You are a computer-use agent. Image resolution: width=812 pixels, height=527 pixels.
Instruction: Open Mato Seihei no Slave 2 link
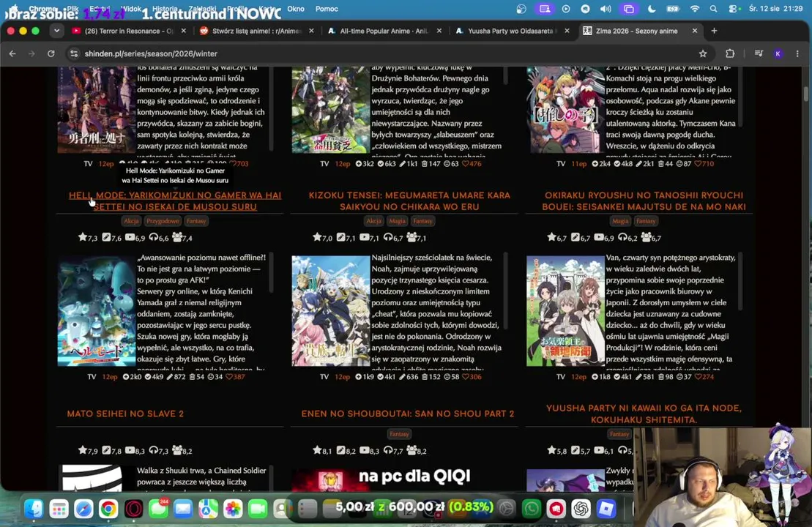(x=125, y=414)
